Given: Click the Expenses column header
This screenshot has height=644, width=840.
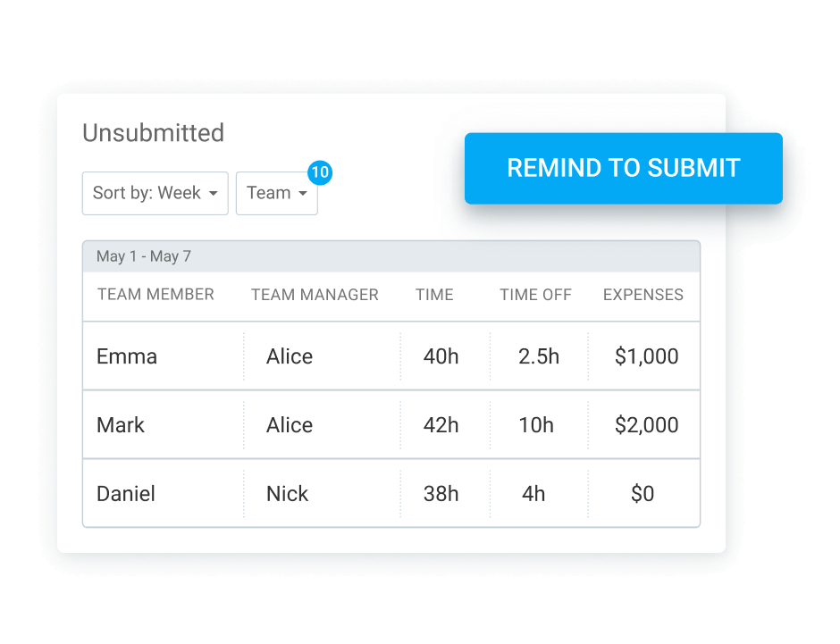Looking at the screenshot, I should coord(643,295).
